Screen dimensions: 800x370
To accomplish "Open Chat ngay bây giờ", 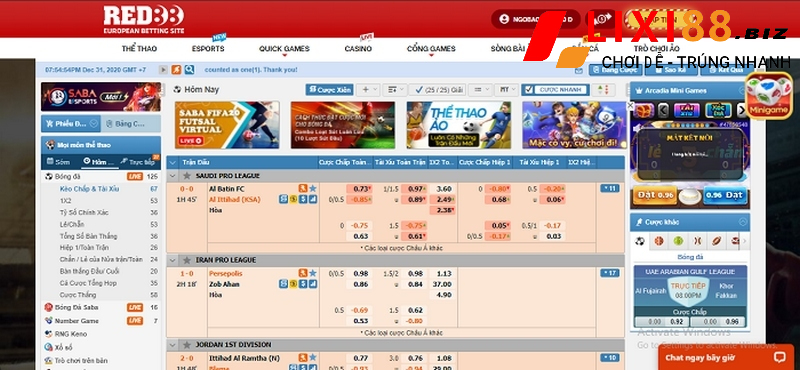I will point(727,357).
